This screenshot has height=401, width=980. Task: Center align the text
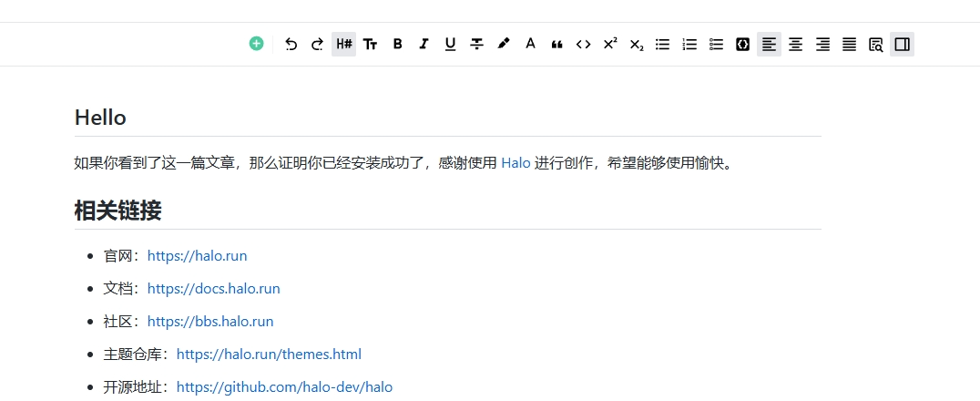(796, 44)
